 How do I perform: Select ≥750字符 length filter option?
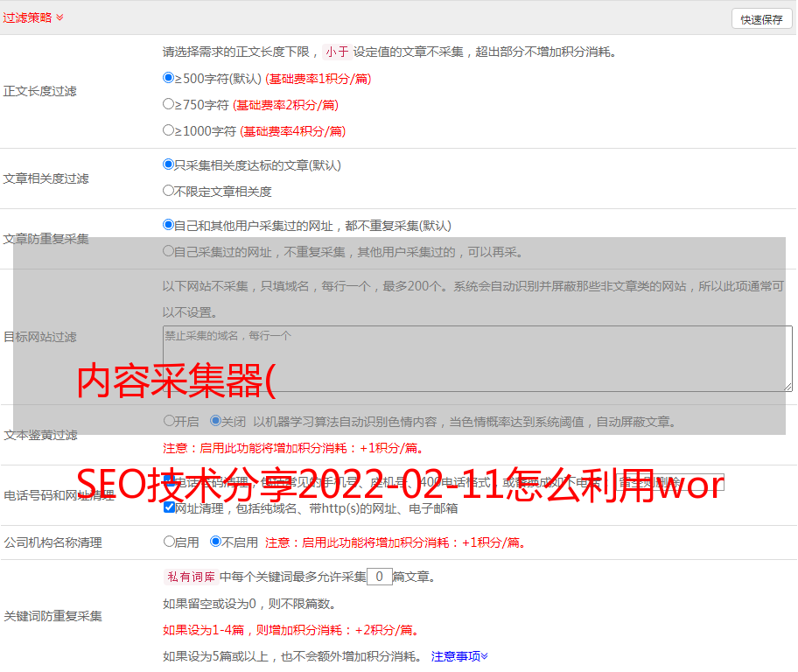click(168, 104)
